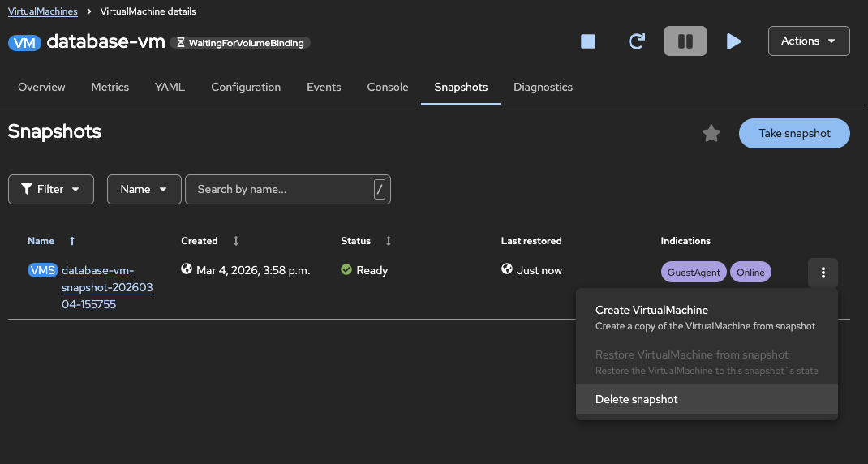Go to the Events tab
Viewport: 868px width, 464px height.
[x=324, y=87]
